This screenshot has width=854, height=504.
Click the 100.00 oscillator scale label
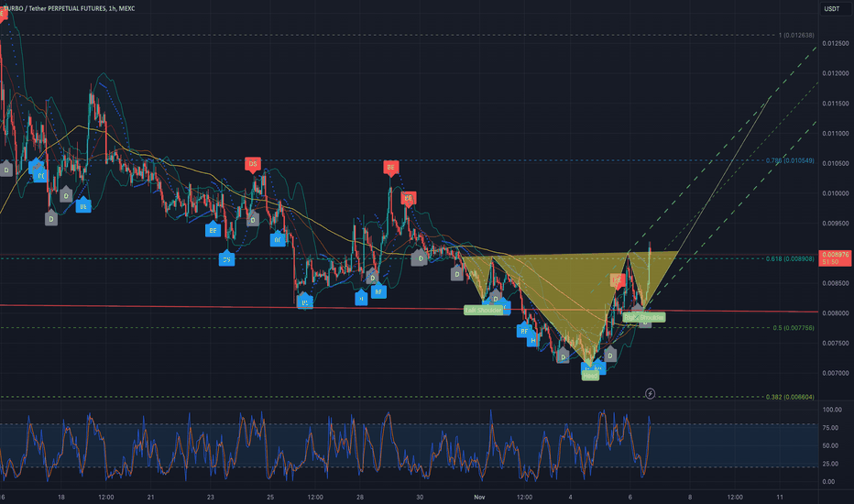(832, 410)
